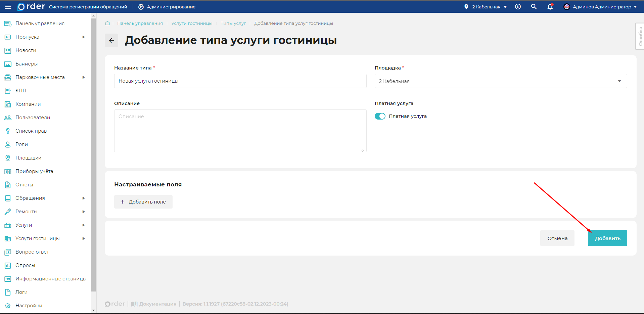Click the hamburger menu icon
This screenshot has width=644, height=314.
tap(8, 6)
